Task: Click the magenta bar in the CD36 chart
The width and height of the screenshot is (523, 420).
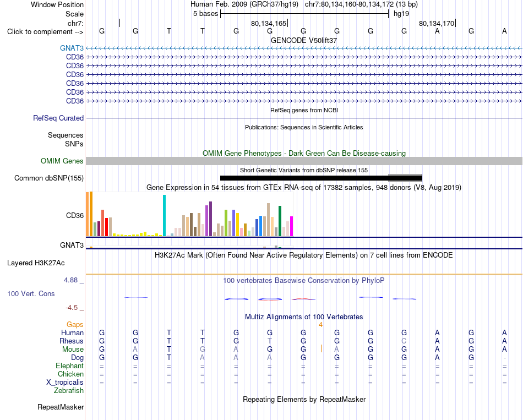Action: point(292,226)
